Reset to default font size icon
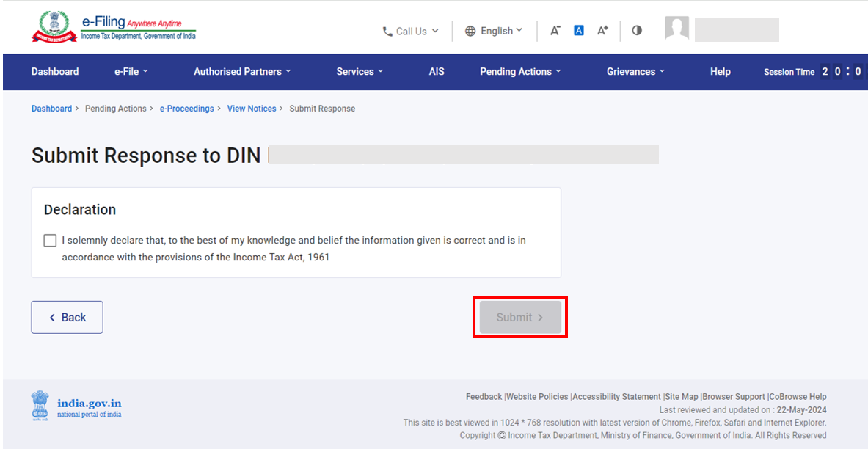868x449 pixels. tap(579, 31)
